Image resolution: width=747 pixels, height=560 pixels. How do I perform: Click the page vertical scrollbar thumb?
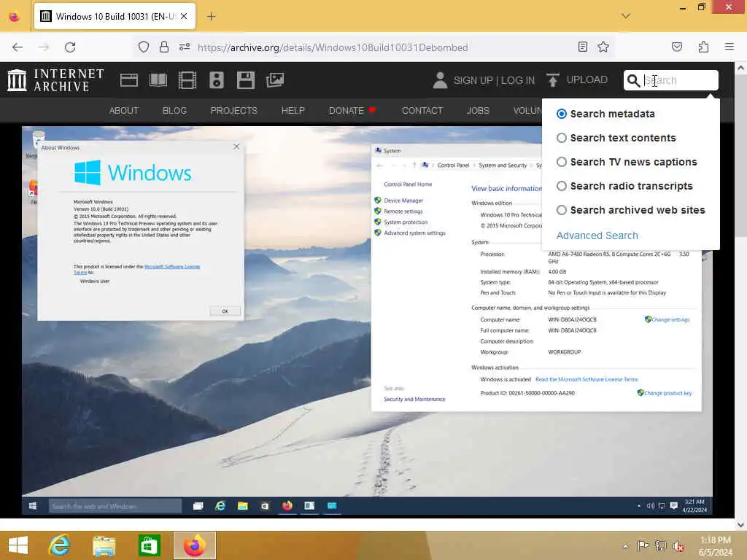pyautogui.click(x=741, y=157)
